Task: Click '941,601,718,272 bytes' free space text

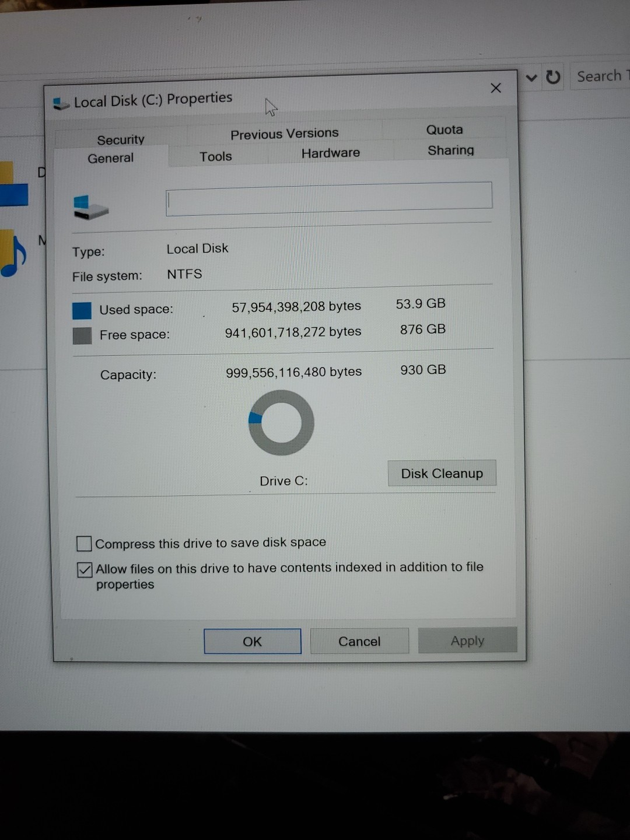Action: pos(293,332)
